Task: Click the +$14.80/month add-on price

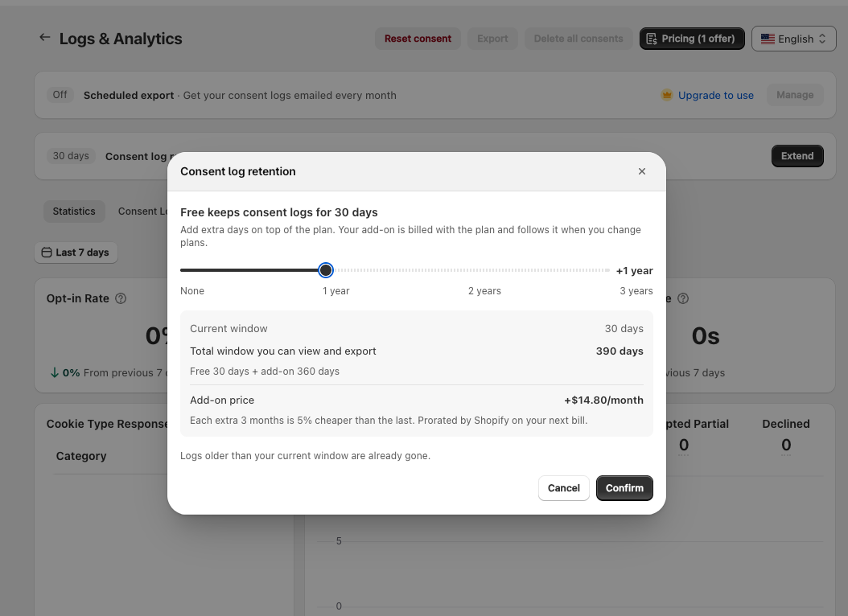Action: [603, 400]
